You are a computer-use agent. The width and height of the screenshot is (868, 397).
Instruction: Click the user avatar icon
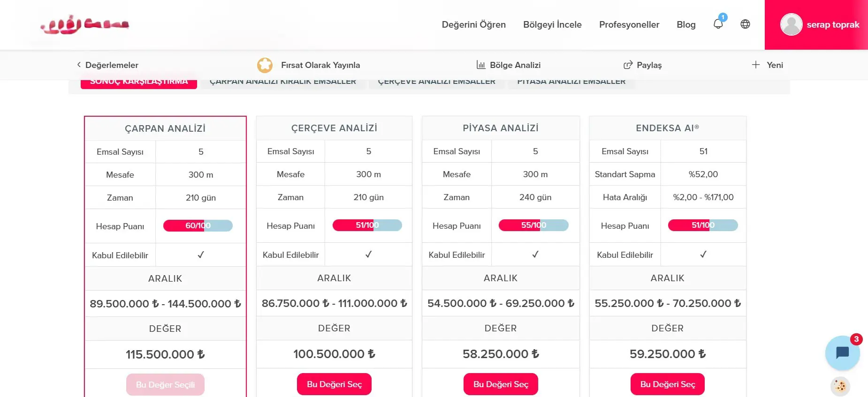point(791,24)
